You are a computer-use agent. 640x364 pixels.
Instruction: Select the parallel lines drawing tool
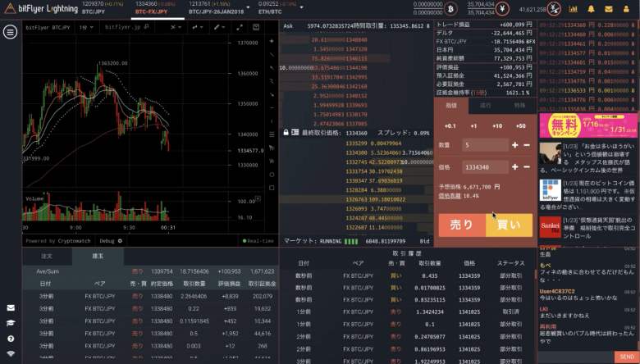click(272, 134)
